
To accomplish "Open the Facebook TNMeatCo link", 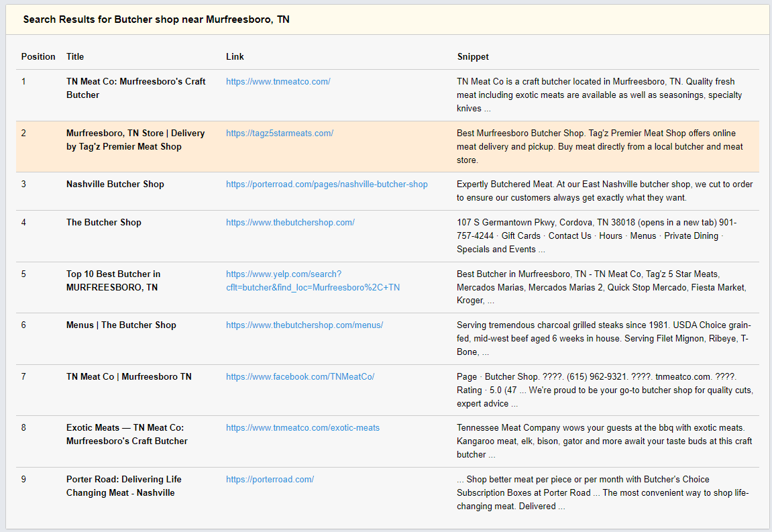I will click(300, 377).
